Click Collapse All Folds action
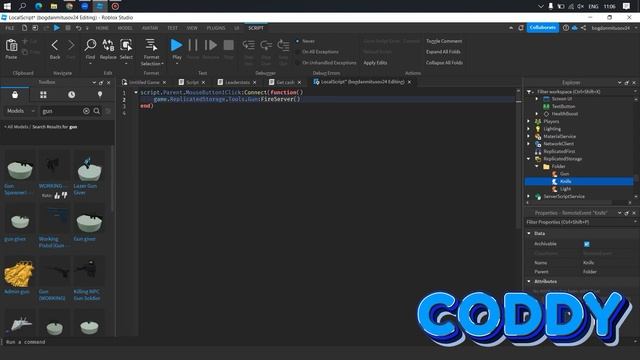The width and height of the screenshot is (640, 360). point(444,63)
